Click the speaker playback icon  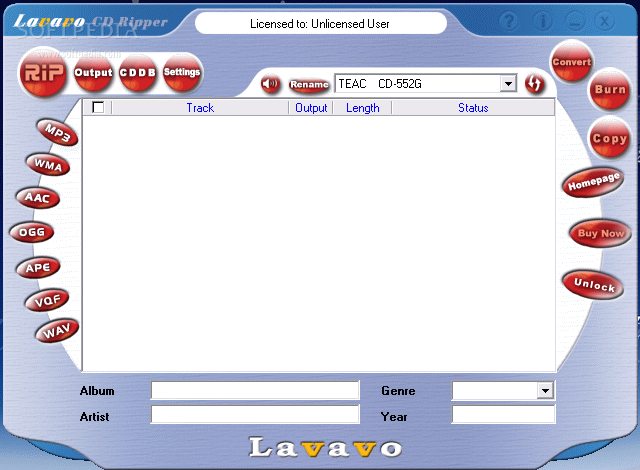[270, 84]
